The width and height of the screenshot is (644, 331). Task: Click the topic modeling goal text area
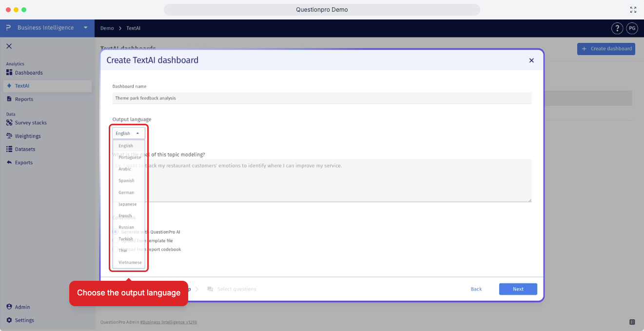click(x=322, y=180)
